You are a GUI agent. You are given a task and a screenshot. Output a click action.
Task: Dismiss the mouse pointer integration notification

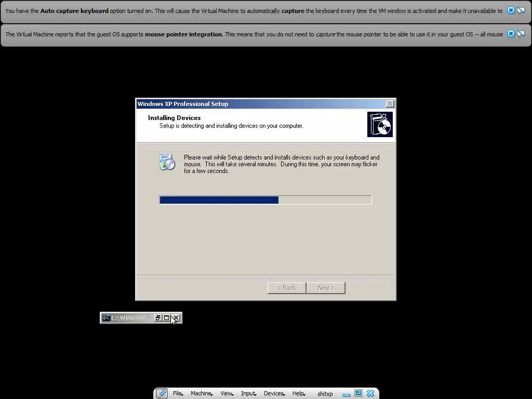coord(511,34)
